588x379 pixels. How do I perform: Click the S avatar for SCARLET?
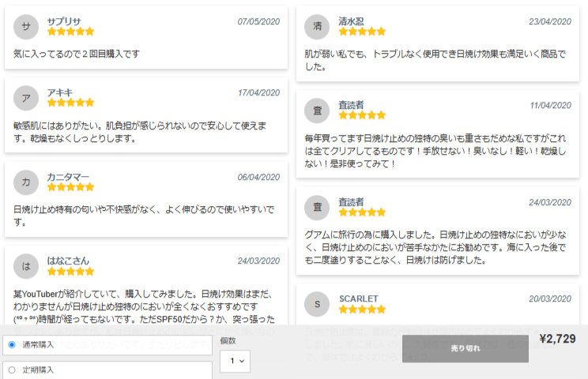pos(317,304)
